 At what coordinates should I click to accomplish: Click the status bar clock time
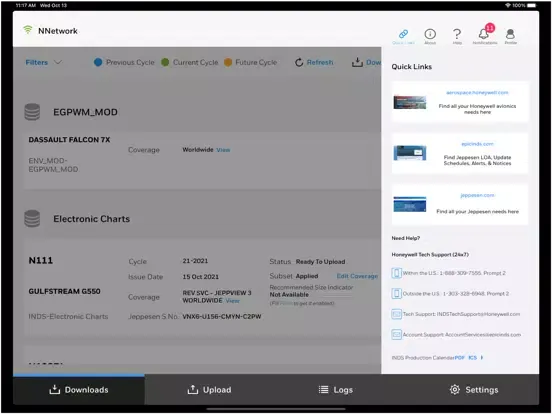point(26,5)
